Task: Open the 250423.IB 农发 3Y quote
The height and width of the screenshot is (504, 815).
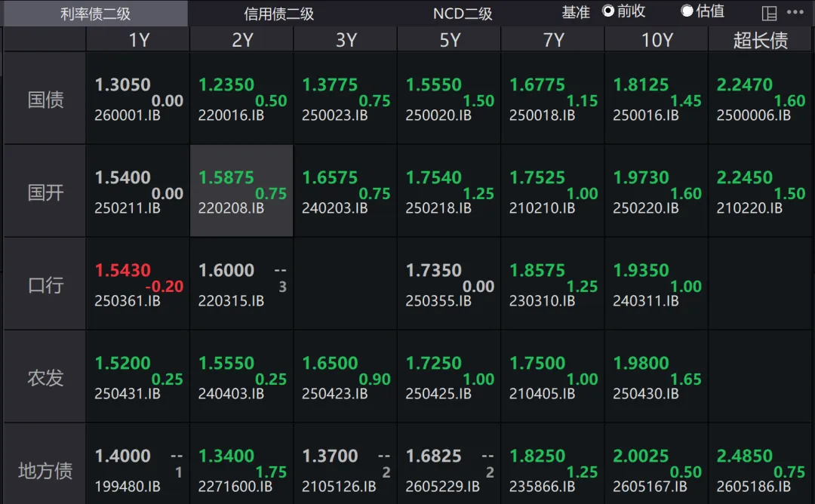Action: (346, 377)
